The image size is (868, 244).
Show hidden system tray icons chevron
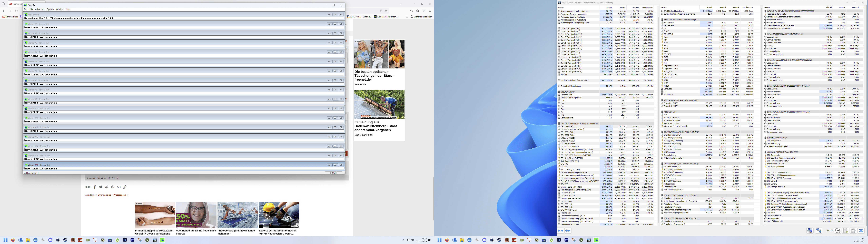(x=403, y=240)
